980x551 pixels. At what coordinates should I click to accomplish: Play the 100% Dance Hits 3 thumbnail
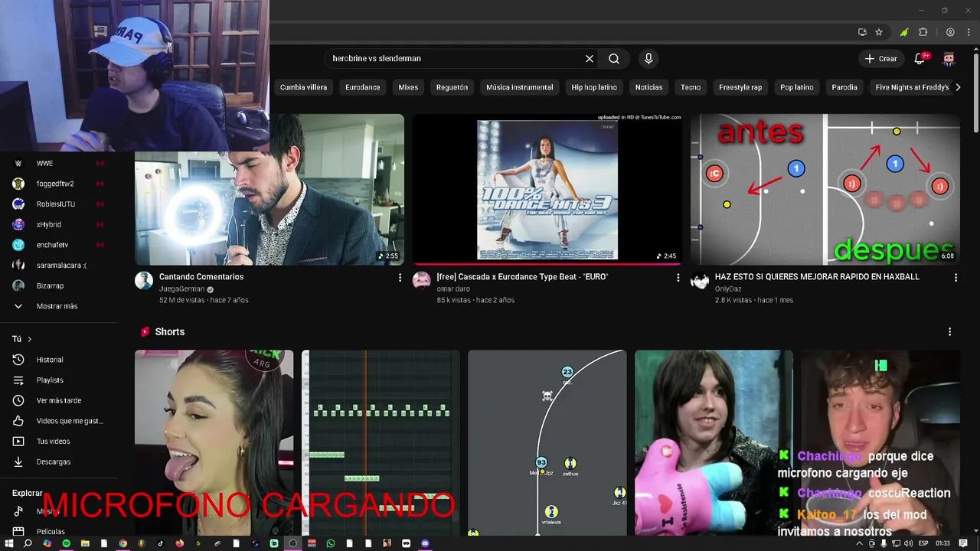point(547,190)
